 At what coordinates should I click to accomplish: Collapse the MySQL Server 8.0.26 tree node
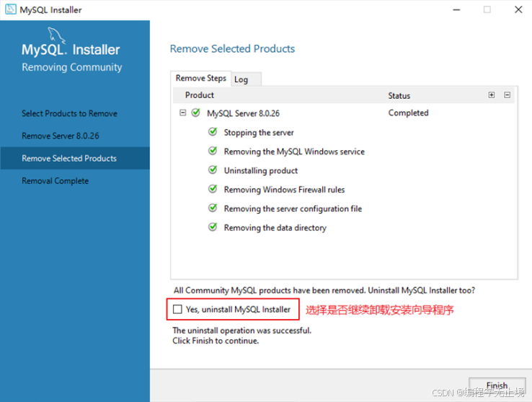tap(182, 113)
